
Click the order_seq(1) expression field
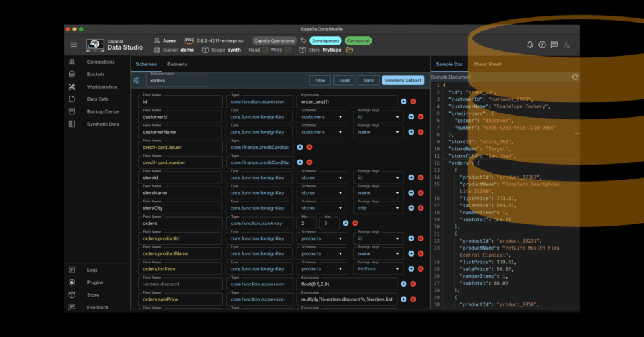347,102
